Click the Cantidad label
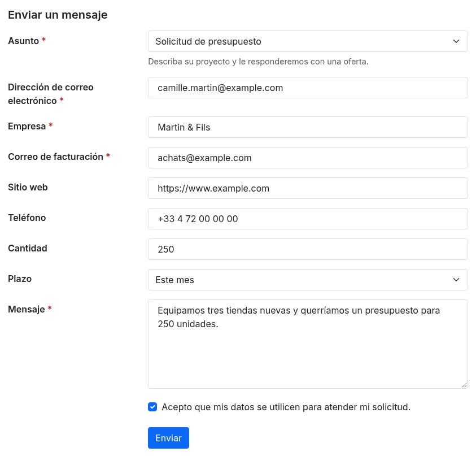The height and width of the screenshot is (456, 476). 28,248
